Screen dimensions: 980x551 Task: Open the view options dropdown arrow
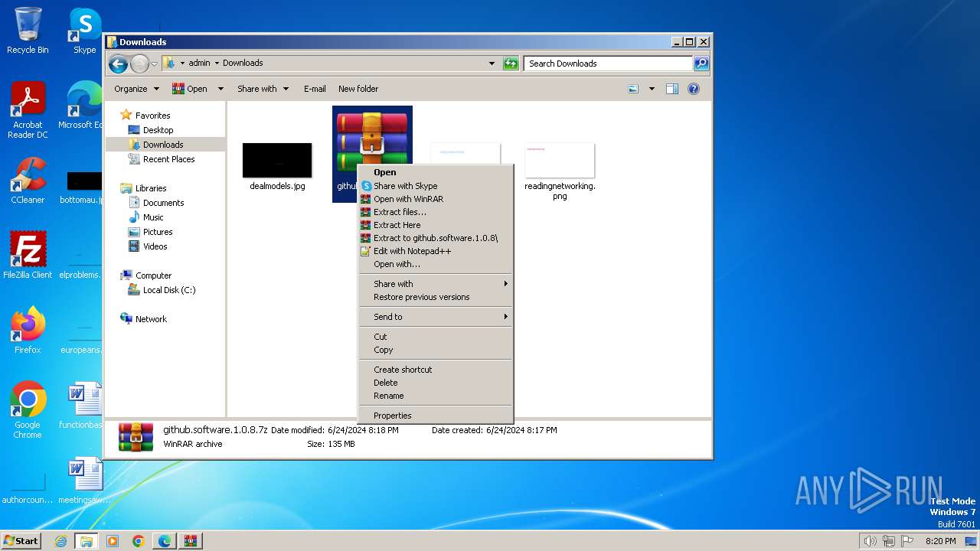(652, 89)
